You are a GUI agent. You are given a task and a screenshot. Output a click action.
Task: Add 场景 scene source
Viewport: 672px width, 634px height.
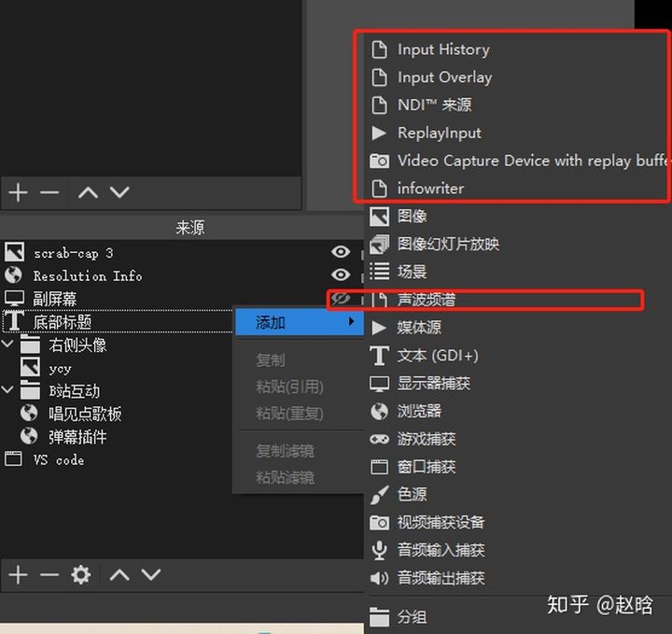pyautogui.click(x=518, y=272)
